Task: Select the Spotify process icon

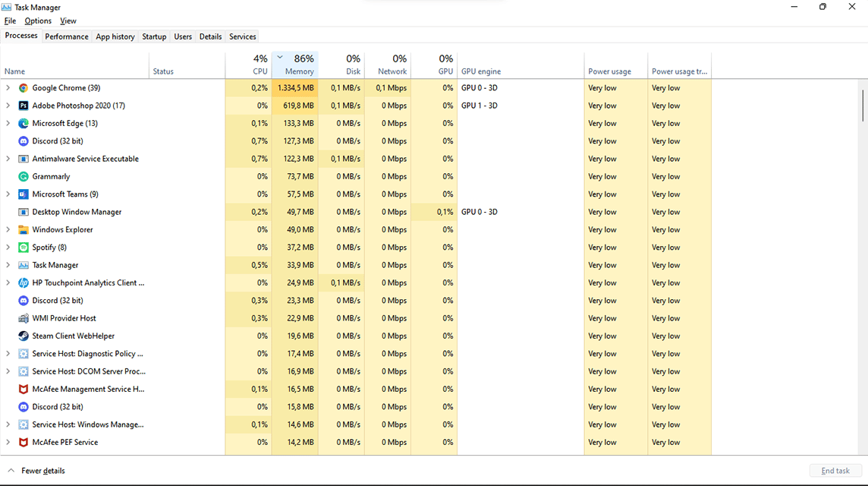Action: 24,248
